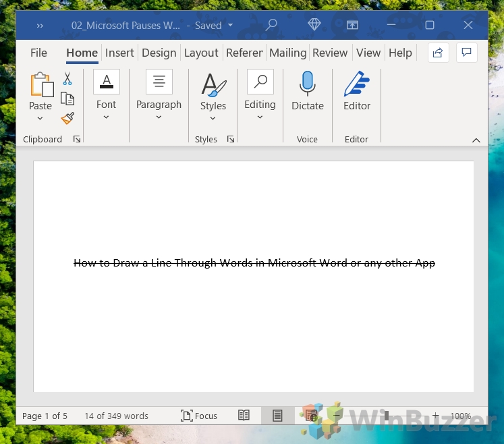Enable Focus mode
504x444 pixels.
tap(199, 416)
